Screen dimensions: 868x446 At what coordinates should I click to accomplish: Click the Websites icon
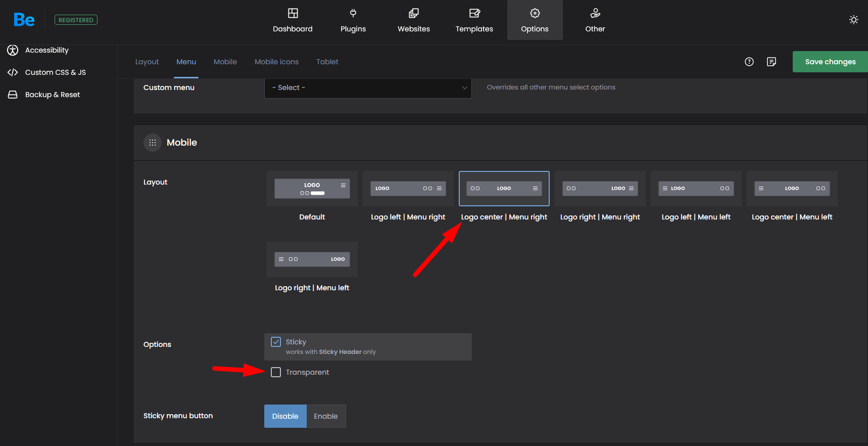pos(414,13)
